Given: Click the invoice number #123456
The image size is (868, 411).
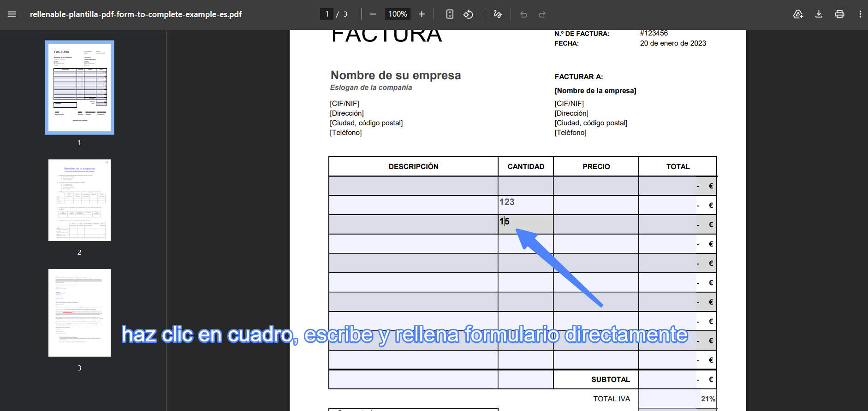Looking at the screenshot, I should pyautogui.click(x=654, y=33).
